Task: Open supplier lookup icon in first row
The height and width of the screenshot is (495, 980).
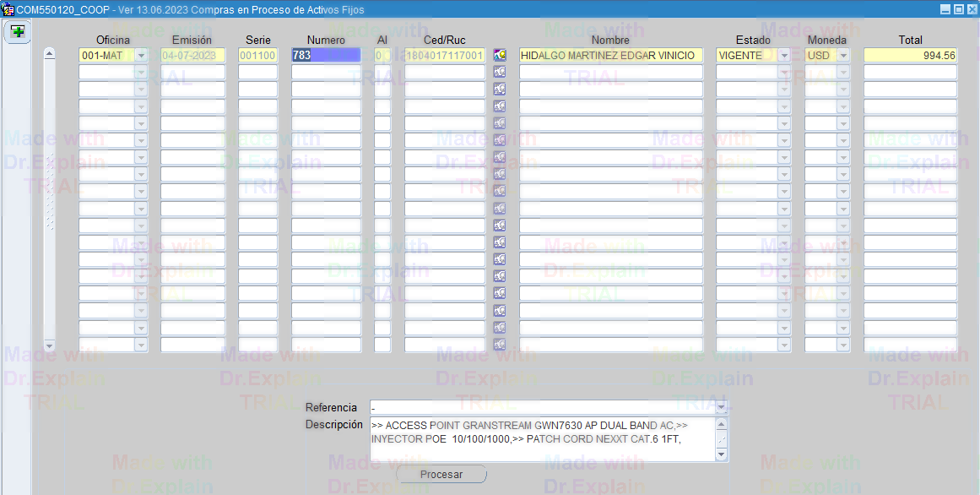Action: coord(500,55)
